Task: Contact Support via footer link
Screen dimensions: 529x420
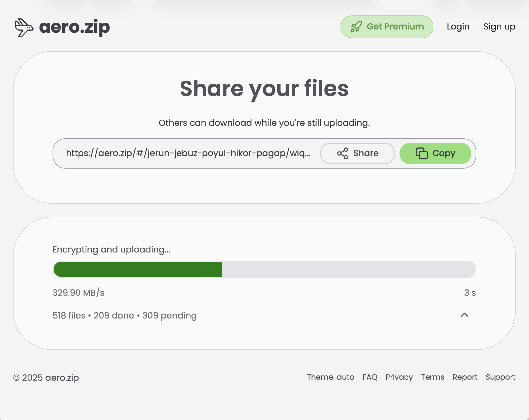Action: [500, 377]
